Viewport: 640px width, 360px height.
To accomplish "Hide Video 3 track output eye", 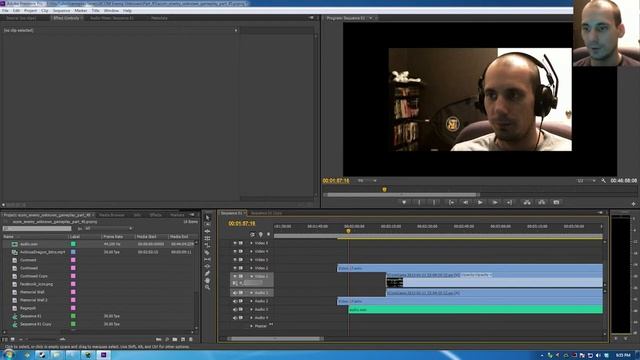I will tap(235, 260).
